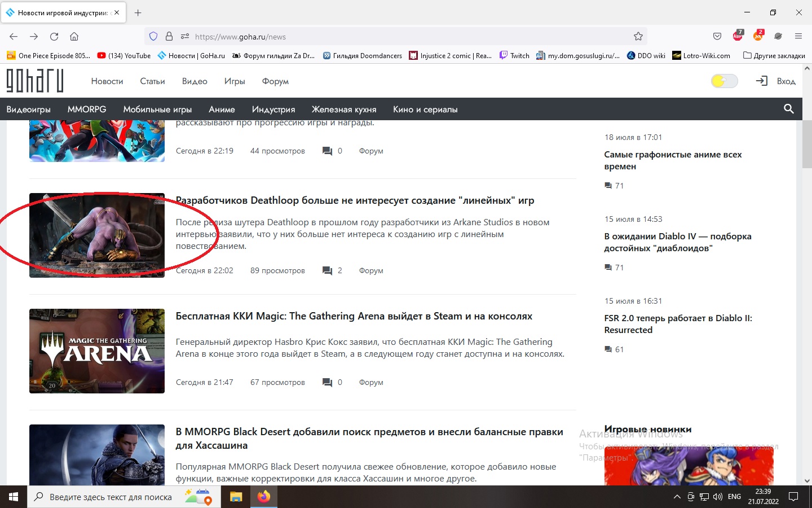Image resolution: width=812 pixels, height=508 pixels.
Task: Toggle the dark/light theme switch
Action: click(x=724, y=81)
